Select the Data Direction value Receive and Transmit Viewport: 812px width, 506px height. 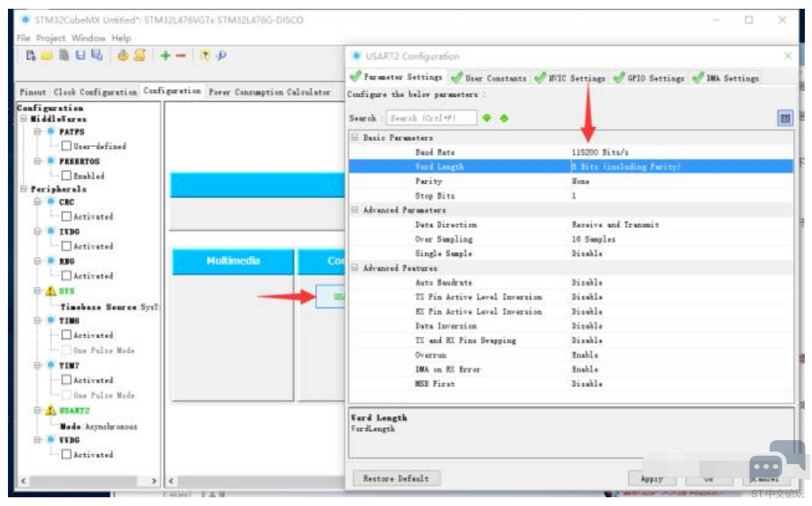coord(615,225)
